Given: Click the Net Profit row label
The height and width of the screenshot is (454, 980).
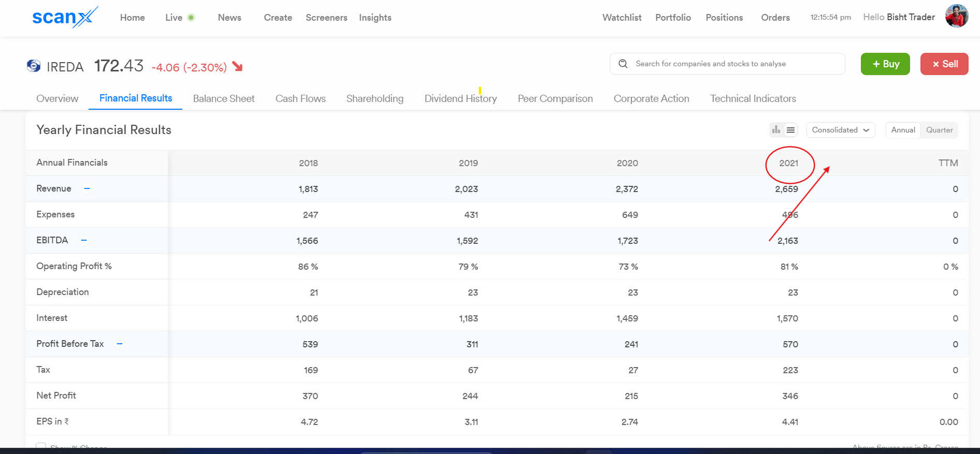Looking at the screenshot, I should point(56,396).
